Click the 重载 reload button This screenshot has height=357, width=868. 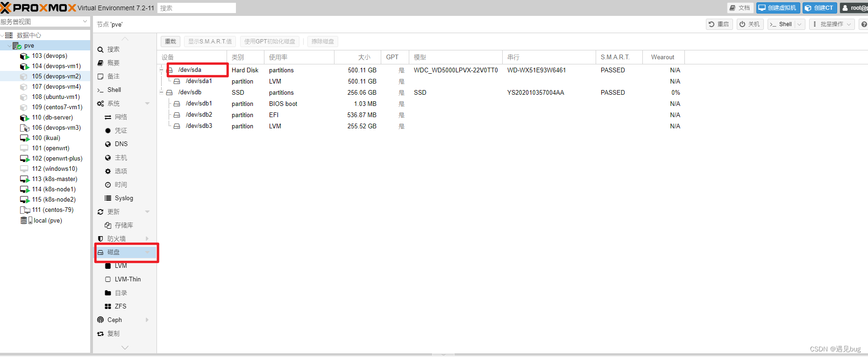click(x=171, y=42)
